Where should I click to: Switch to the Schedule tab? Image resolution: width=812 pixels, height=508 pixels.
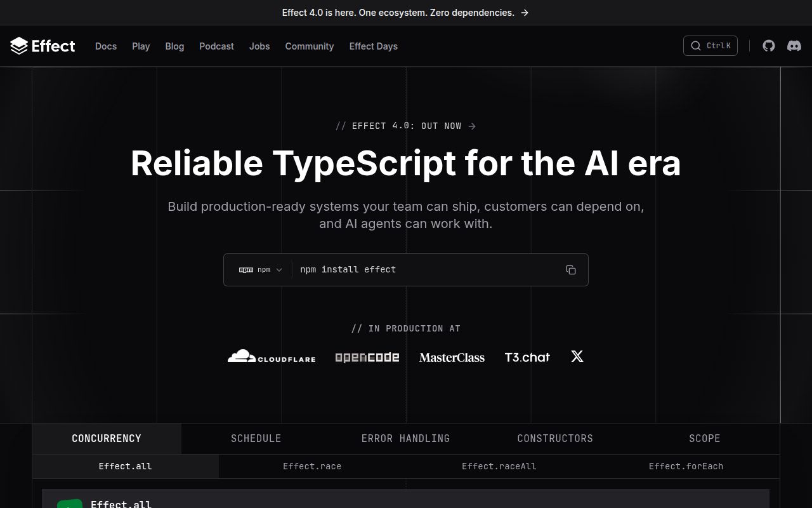click(x=256, y=439)
